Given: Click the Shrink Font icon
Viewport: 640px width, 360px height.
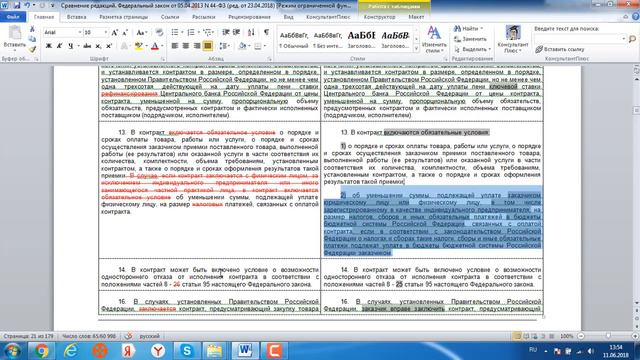Looking at the screenshot, I should click(x=125, y=32).
